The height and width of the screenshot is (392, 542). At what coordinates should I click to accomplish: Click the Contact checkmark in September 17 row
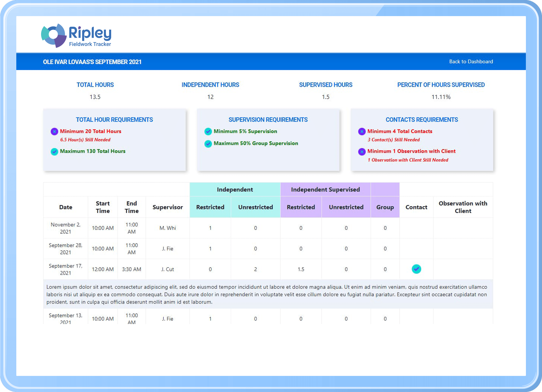pos(416,269)
